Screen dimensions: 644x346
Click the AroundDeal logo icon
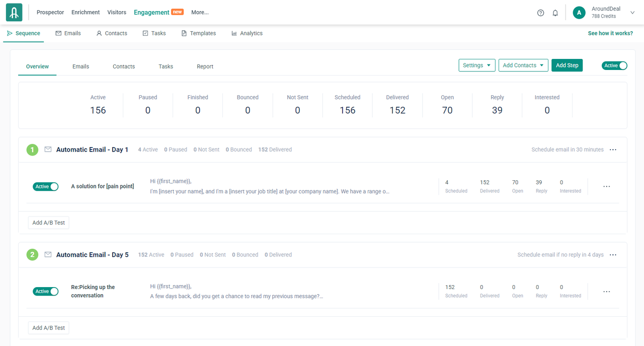(x=14, y=13)
